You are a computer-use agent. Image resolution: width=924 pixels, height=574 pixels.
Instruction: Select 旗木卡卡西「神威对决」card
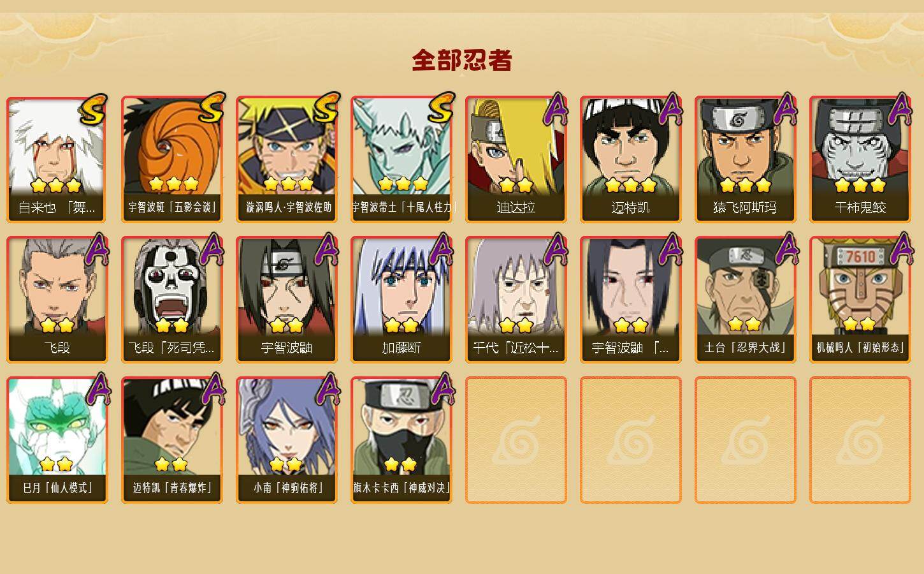pyautogui.click(x=401, y=440)
